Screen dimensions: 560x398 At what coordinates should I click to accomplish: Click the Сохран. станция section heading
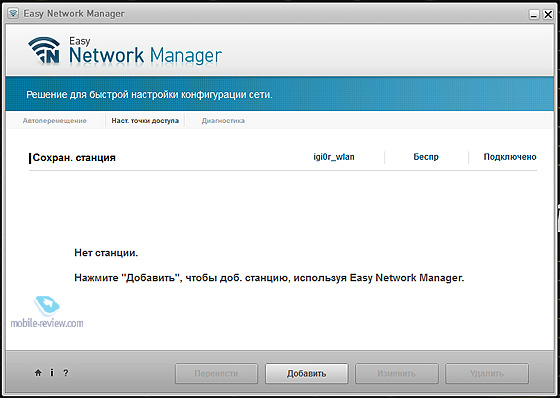coord(74,158)
